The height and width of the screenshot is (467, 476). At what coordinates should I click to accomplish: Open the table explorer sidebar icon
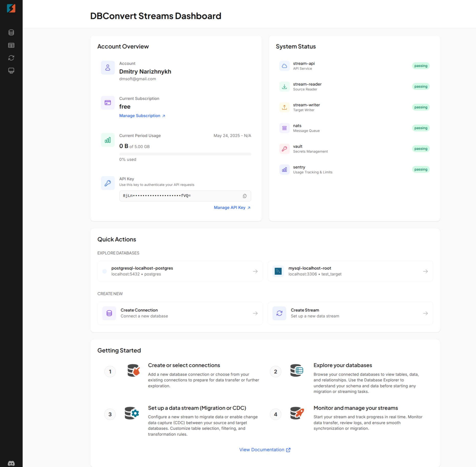[11, 45]
